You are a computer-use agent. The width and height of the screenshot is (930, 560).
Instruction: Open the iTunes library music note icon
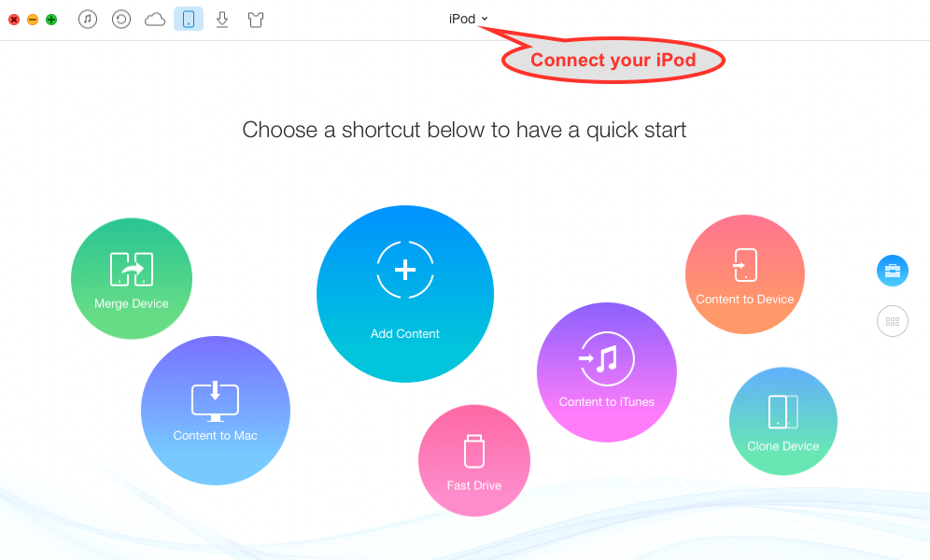(88, 20)
